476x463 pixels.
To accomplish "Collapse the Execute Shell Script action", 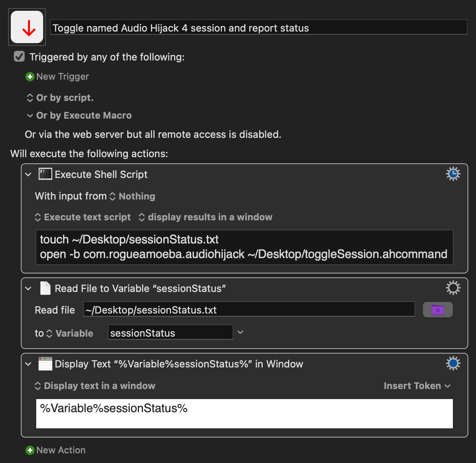I will pyautogui.click(x=28, y=174).
